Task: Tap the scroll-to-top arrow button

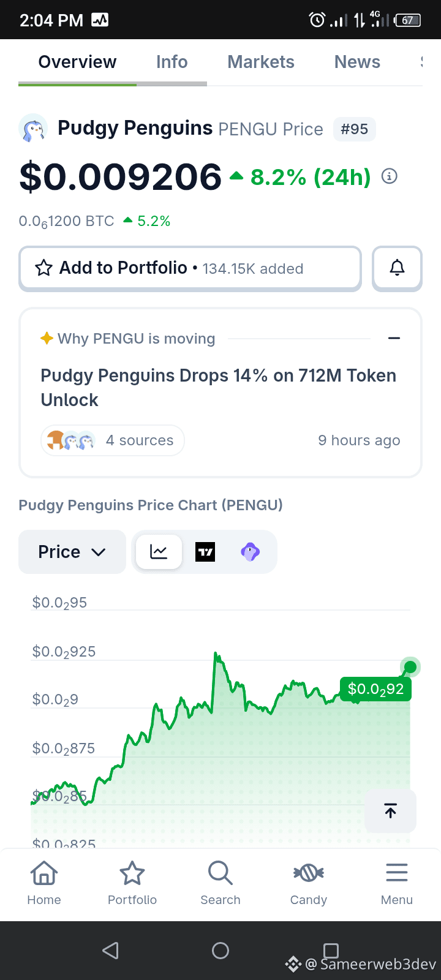Action: (390, 811)
